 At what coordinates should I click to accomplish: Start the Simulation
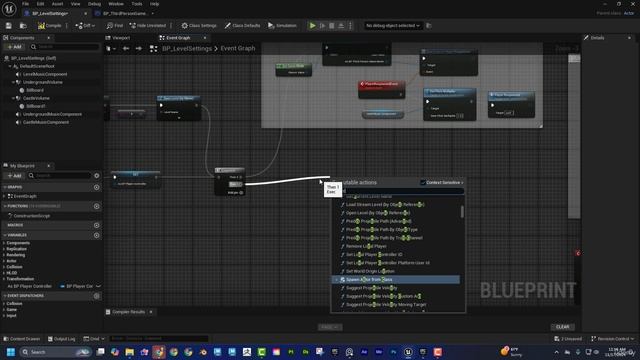coord(282,25)
